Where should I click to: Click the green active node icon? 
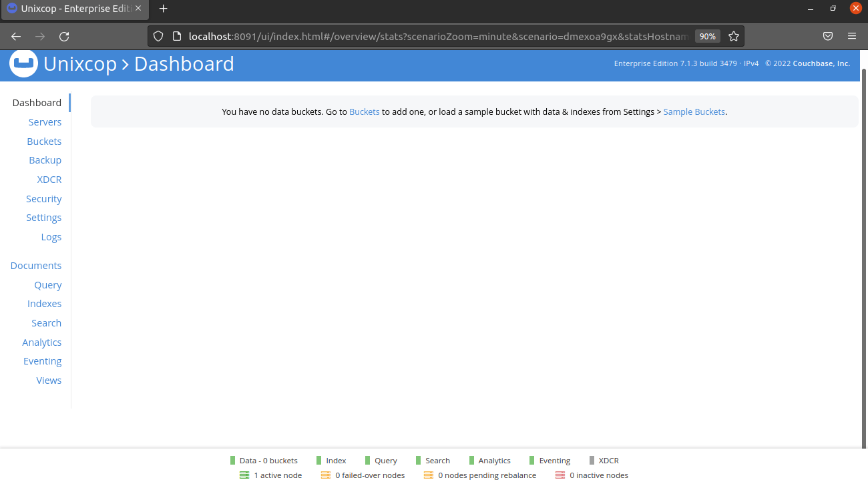coord(244,475)
